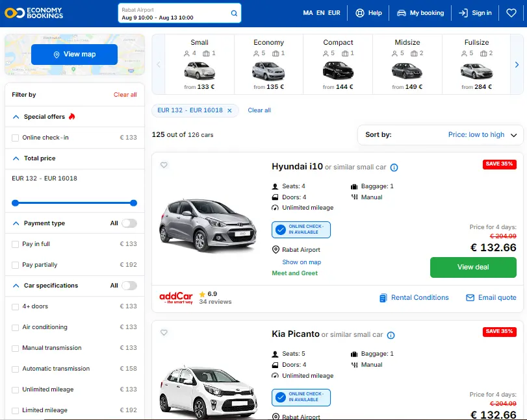Toggle the Car specifications All switch
527x420 pixels.
pos(129,286)
